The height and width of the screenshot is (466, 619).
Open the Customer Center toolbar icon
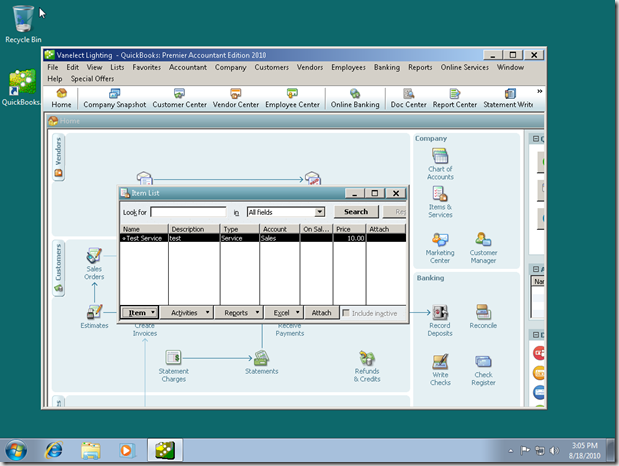[x=180, y=98]
